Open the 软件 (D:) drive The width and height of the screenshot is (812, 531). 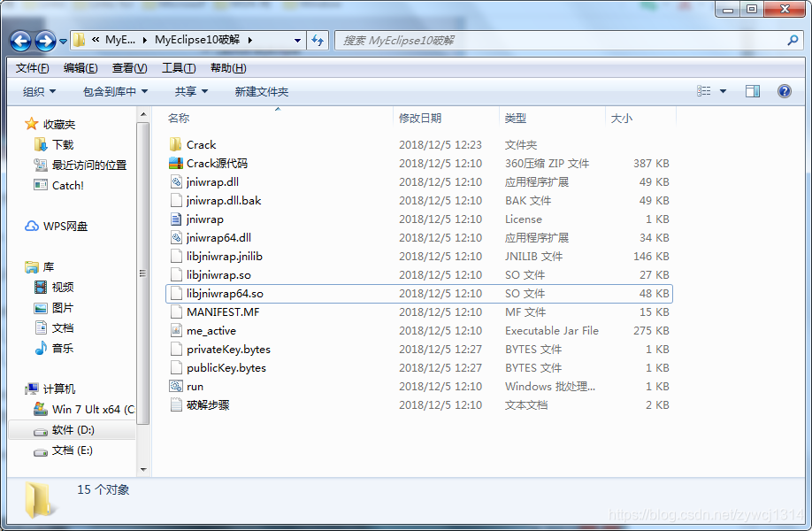[x=73, y=430]
